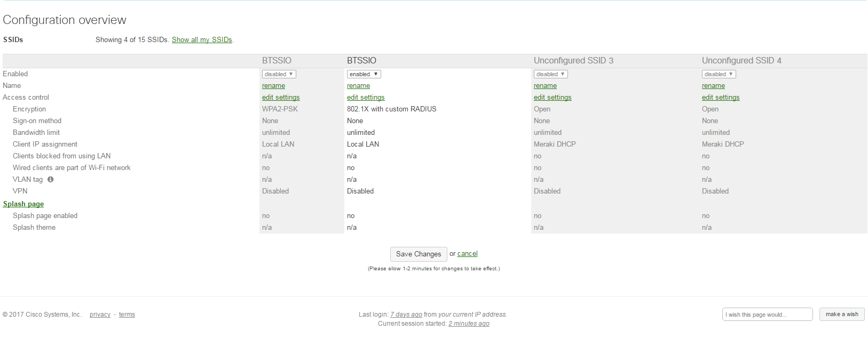Rename the enabled BTSSIO network

point(358,86)
